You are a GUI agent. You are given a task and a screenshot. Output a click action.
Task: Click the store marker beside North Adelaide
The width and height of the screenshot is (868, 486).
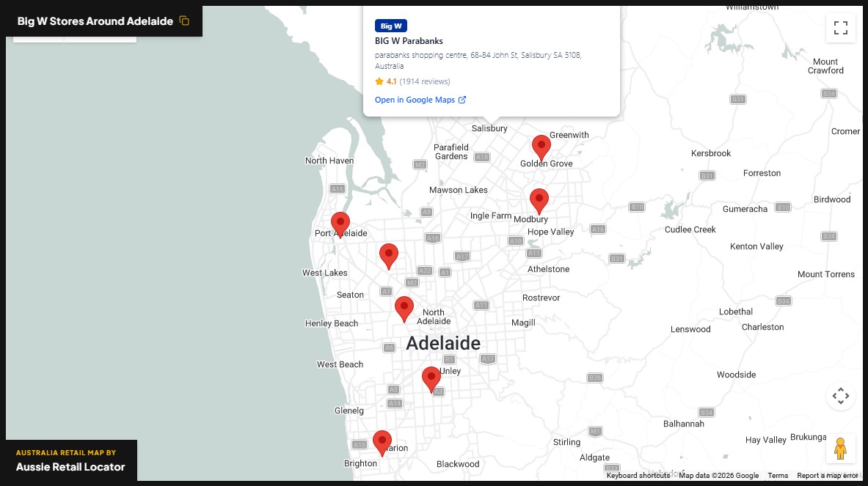pos(404,309)
